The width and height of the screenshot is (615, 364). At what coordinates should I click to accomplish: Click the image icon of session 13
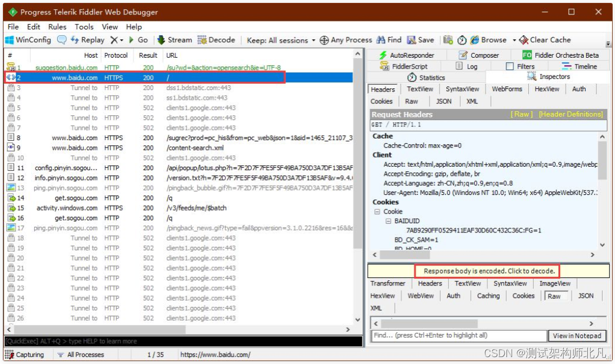click(11, 187)
